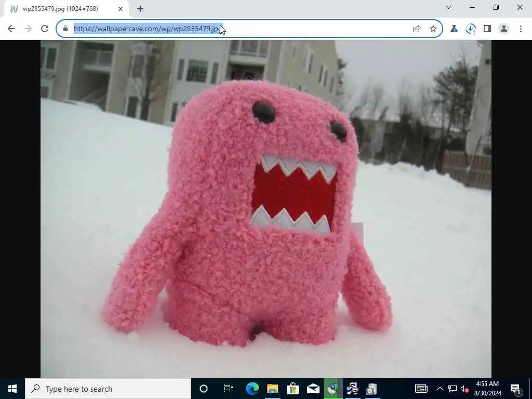Screen dimensions: 532x399
Task: Open Microsoft Store from taskbar
Action: (292, 389)
